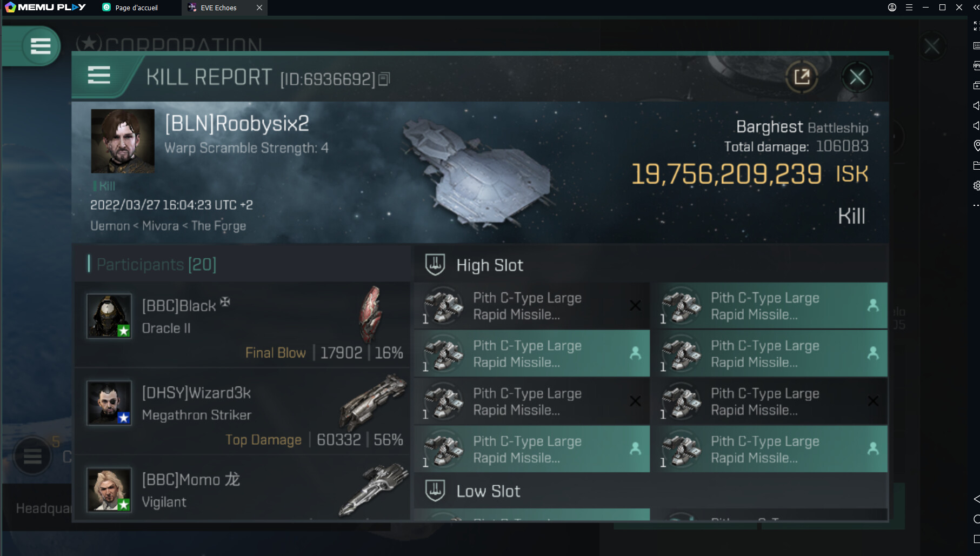Viewport: 980px width, 556px height.
Task: Click Roobysix2's character portrait
Action: [123, 141]
